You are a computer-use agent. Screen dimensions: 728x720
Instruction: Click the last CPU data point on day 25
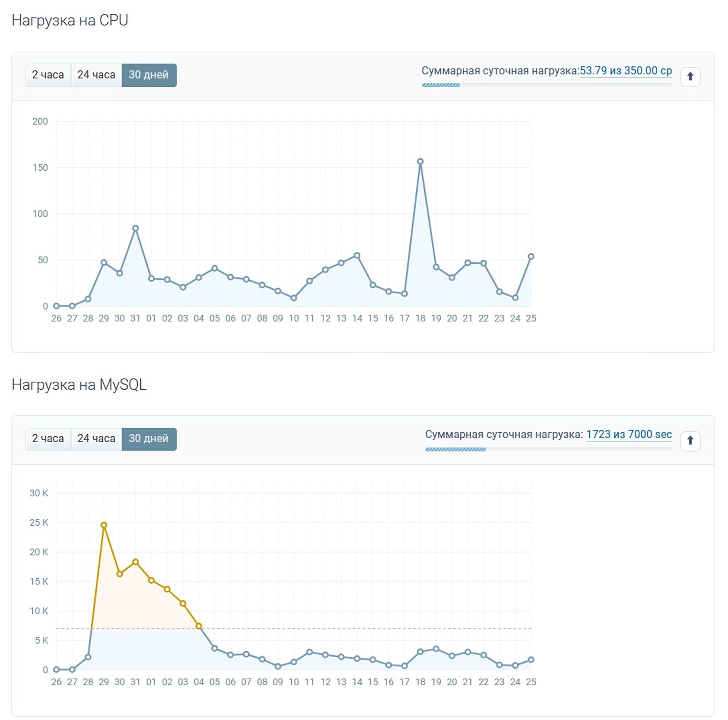tap(531, 257)
